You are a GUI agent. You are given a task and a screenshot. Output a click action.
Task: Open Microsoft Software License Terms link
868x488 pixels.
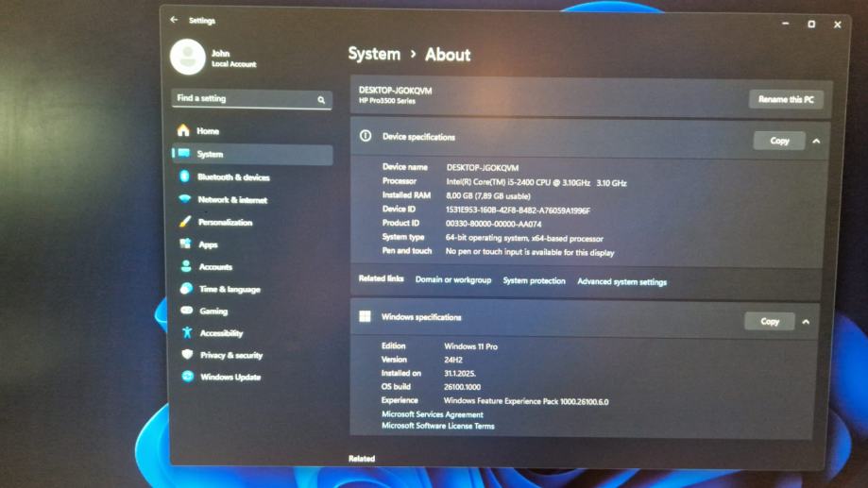[x=438, y=426]
